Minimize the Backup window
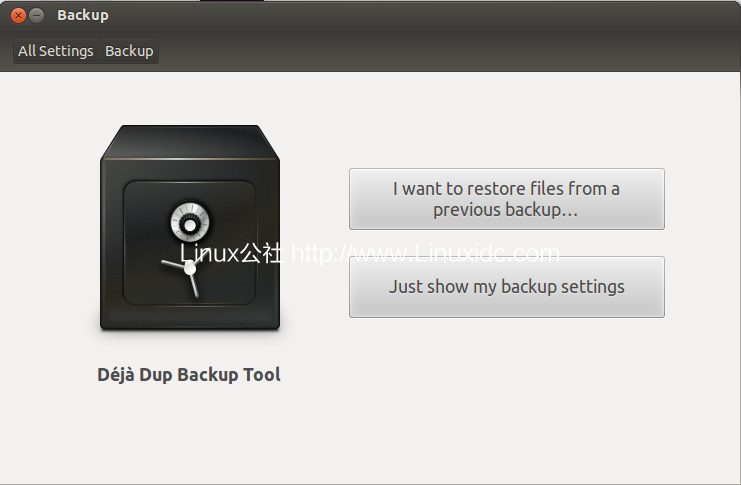The image size is (741, 485). (x=37, y=15)
